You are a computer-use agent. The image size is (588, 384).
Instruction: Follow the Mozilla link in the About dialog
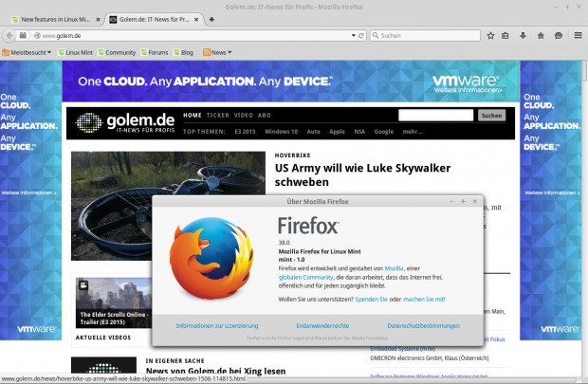tap(394, 268)
